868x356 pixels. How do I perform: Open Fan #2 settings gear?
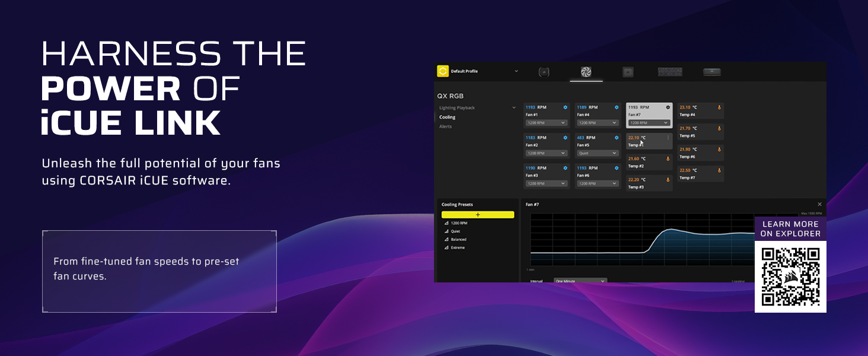coord(565,138)
